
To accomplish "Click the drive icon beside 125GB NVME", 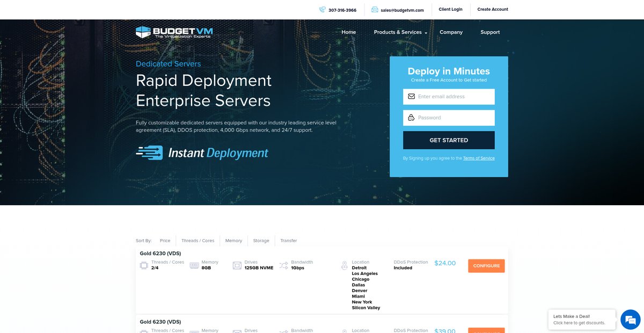I will point(237,265).
